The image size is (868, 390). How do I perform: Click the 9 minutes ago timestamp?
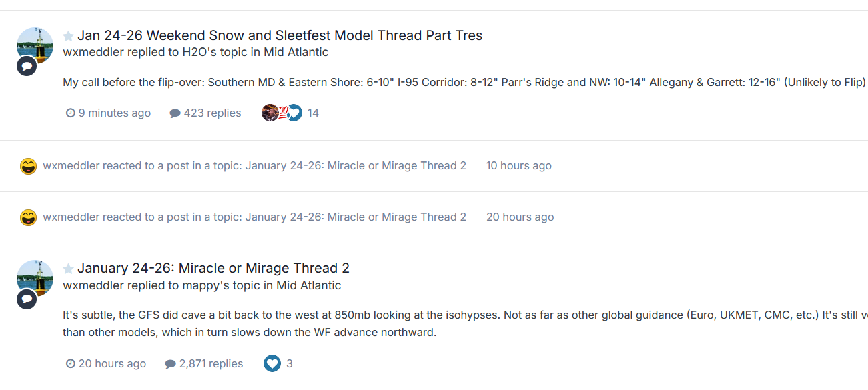click(114, 113)
